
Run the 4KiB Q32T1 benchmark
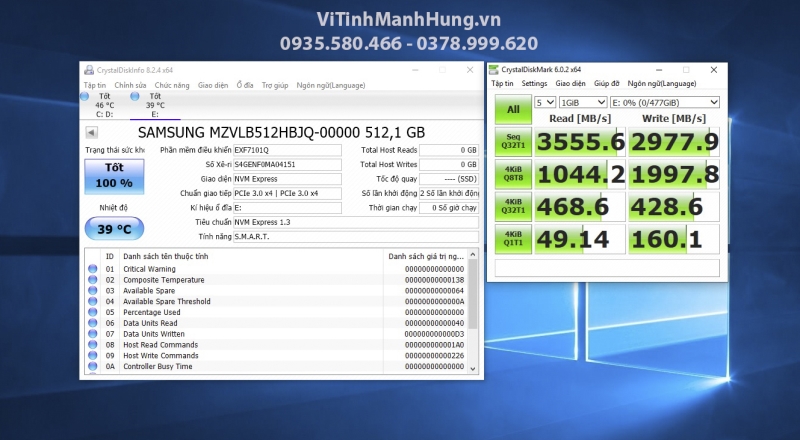coord(513,206)
